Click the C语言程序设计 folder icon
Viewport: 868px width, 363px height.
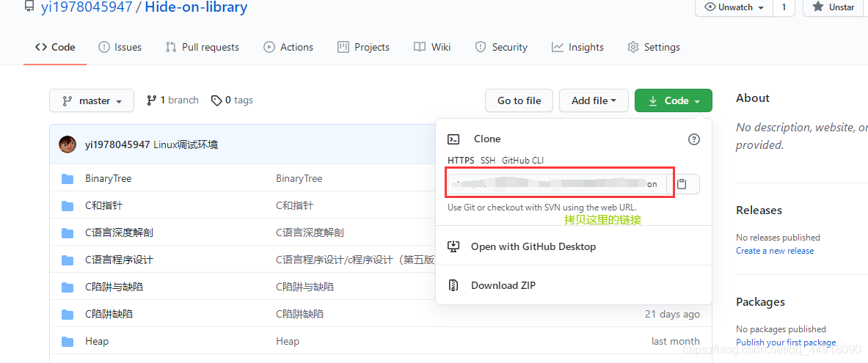[x=68, y=260]
